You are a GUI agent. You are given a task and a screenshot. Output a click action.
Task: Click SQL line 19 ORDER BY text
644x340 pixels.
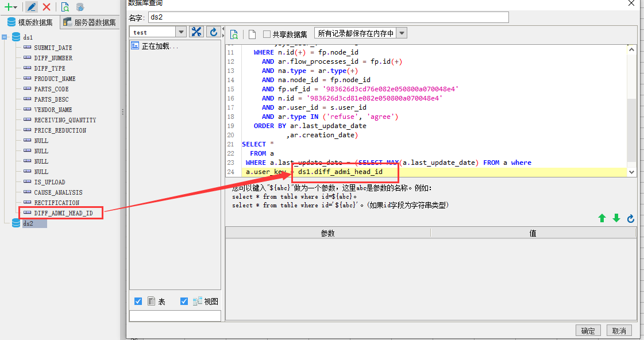pos(270,126)
